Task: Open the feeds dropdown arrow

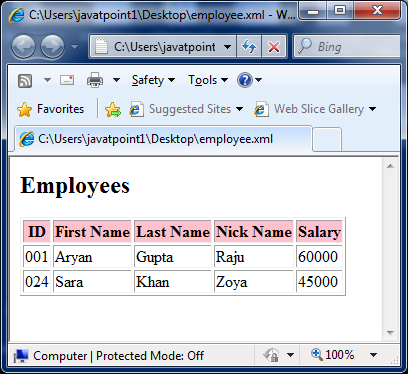Action: pyautogui.click(x=47, y=80)
